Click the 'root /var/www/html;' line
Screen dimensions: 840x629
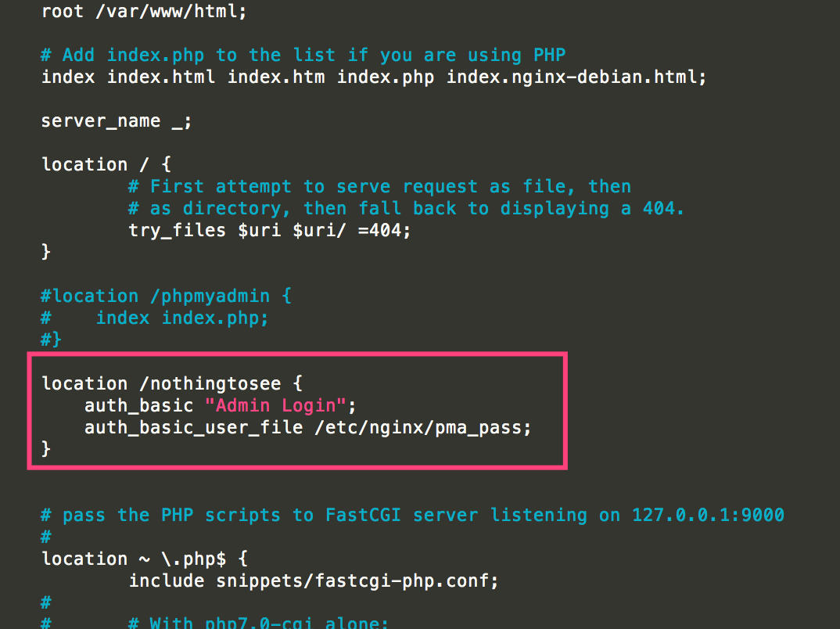click(x=144, y=12)
